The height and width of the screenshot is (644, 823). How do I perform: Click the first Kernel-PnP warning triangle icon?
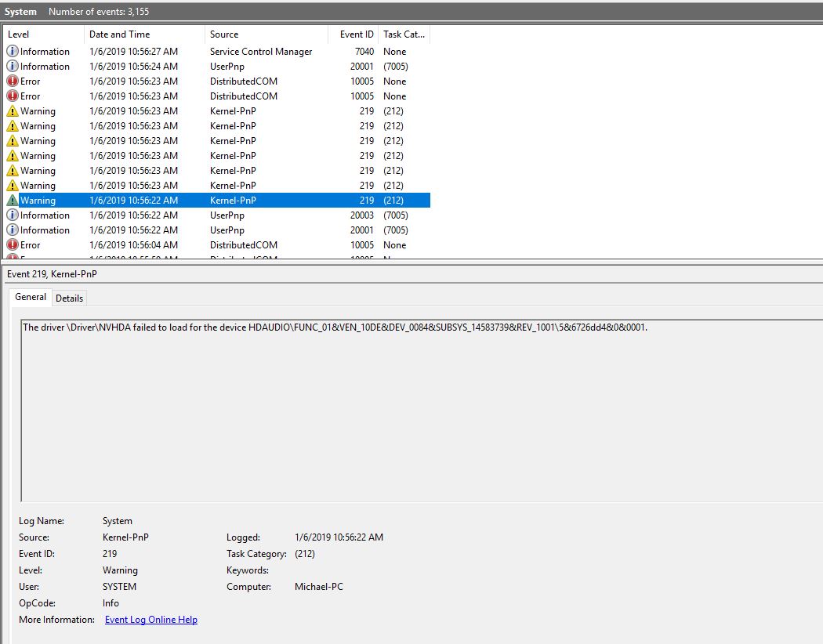(12, 111)
